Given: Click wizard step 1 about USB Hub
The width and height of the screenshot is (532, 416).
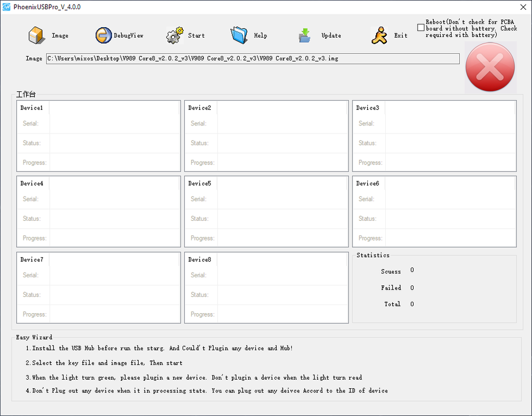Looking at the screenshot, I should pos(159,348).
